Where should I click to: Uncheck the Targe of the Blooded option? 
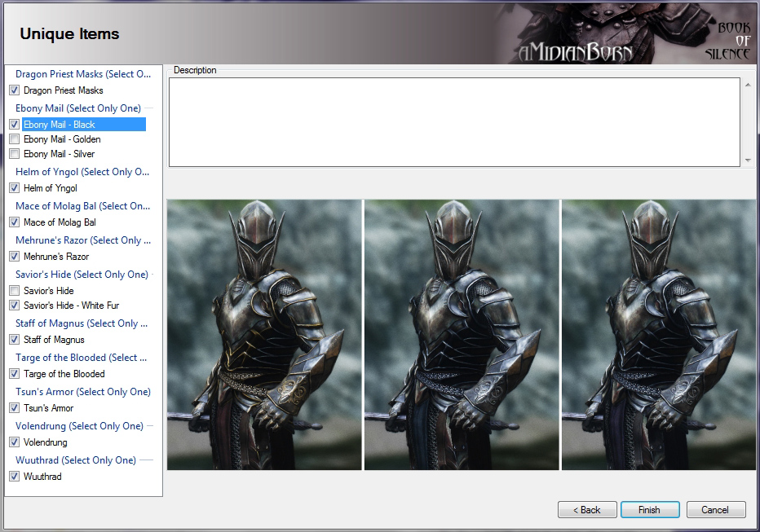click(x=15, y=374)
